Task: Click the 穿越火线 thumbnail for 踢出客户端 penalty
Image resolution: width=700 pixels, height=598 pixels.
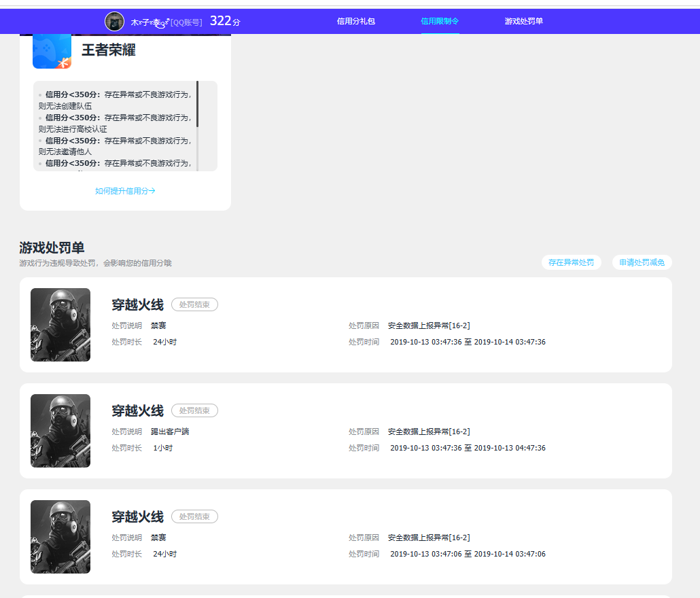Action: click(60, 431)
